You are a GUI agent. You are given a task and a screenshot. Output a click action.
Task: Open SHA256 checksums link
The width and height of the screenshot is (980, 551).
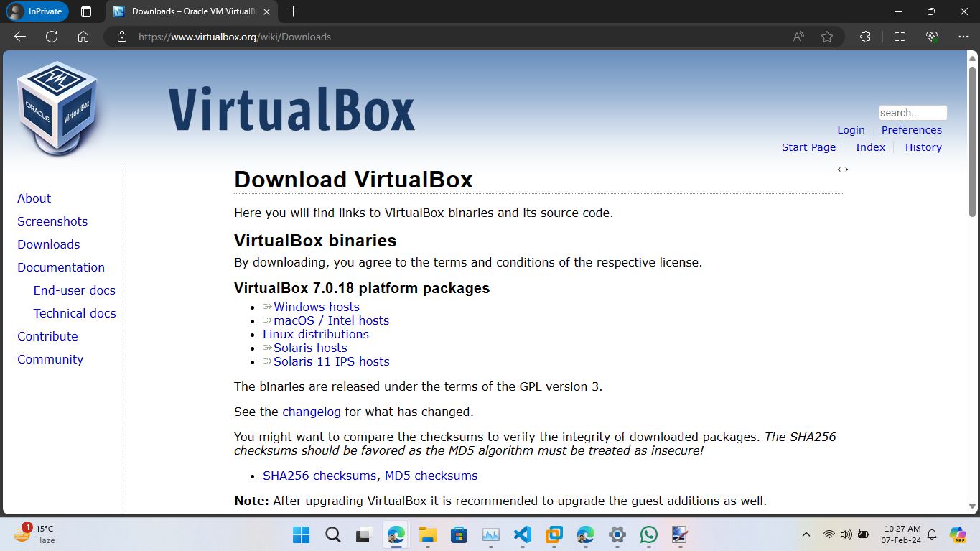[319, 476]
